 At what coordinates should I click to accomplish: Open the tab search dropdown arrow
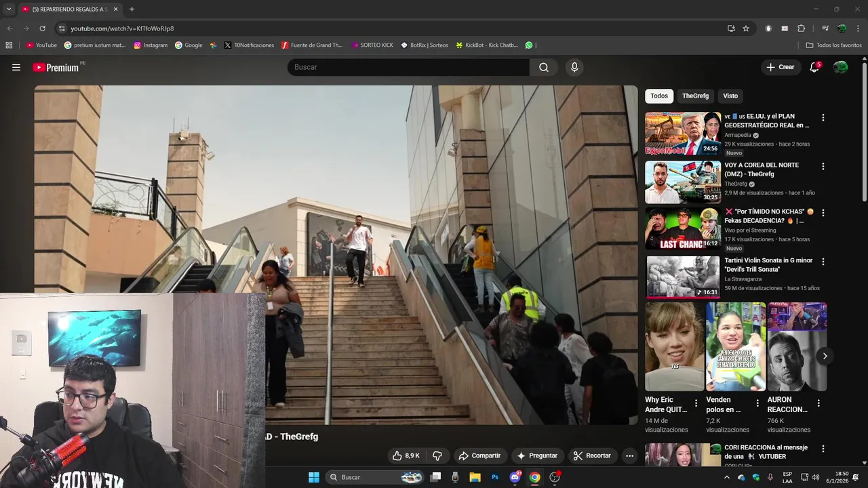(9, 9)
